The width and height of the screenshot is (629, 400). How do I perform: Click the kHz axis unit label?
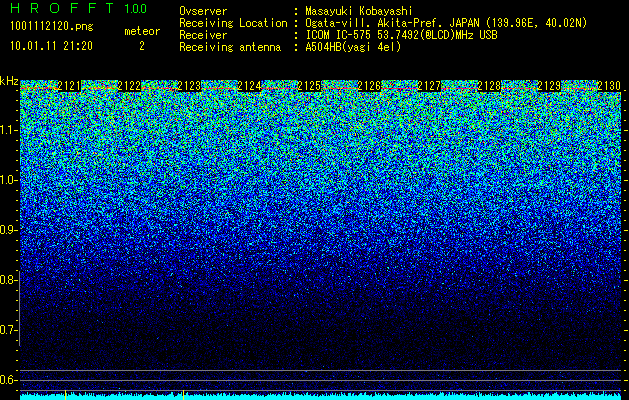(x=9, y=81)
